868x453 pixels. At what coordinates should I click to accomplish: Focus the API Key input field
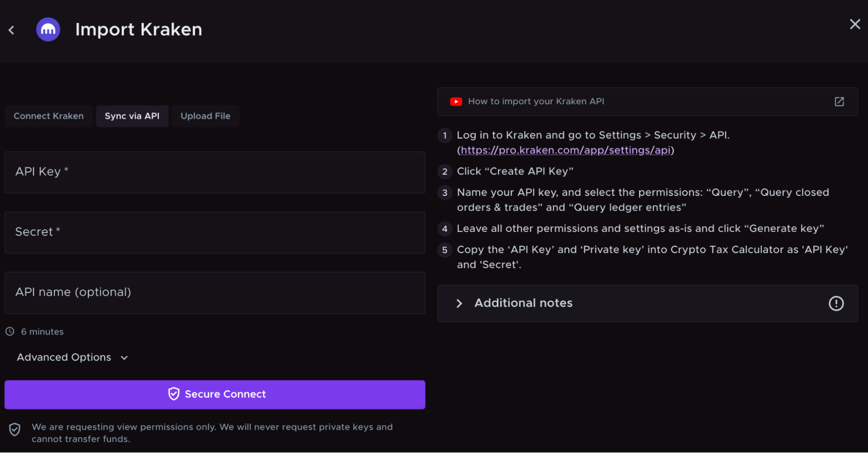click(x=215, y=172)
